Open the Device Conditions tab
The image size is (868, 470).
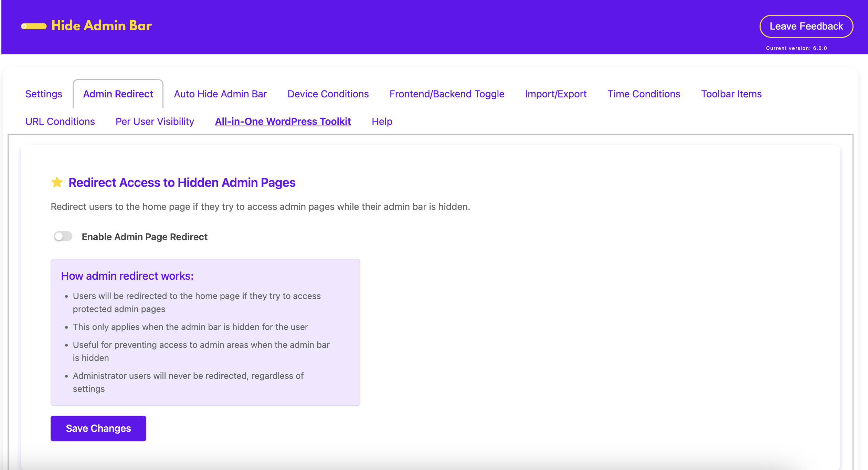click(x=328, y=94)
